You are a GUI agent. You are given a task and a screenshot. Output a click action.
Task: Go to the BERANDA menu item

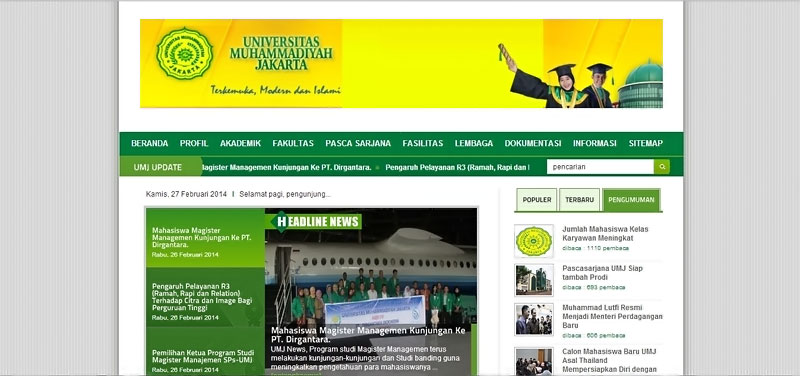(x=149, y=143)
